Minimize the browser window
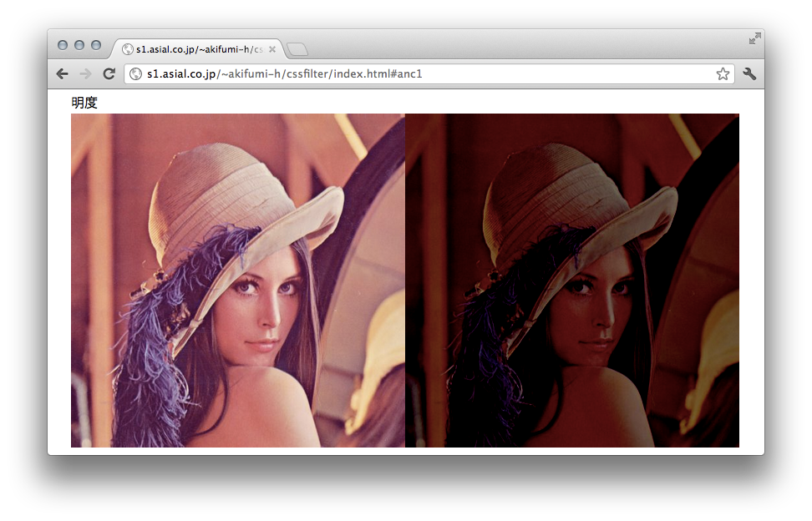This screenshot has width=812, height=521. coord(79,45)
